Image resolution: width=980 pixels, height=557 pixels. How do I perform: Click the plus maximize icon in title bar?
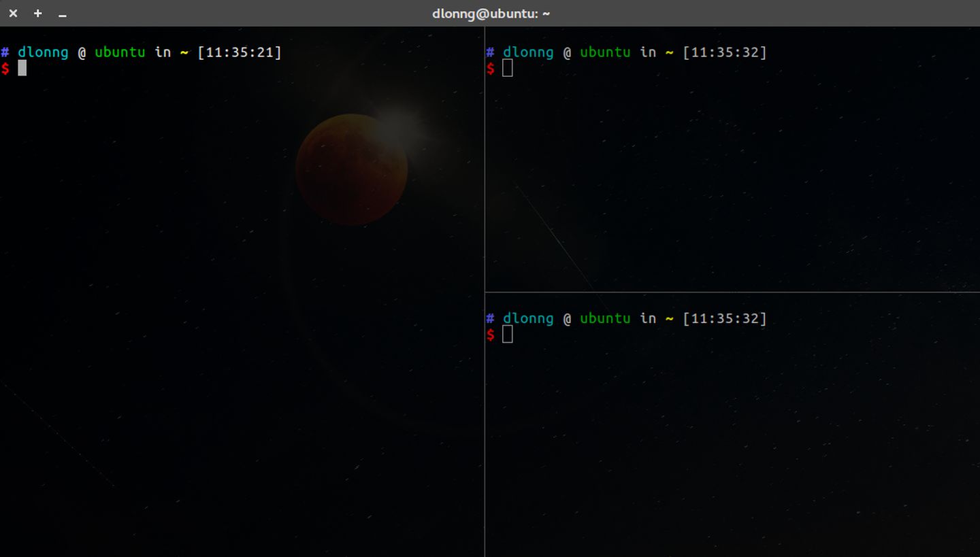pos(37,13)
